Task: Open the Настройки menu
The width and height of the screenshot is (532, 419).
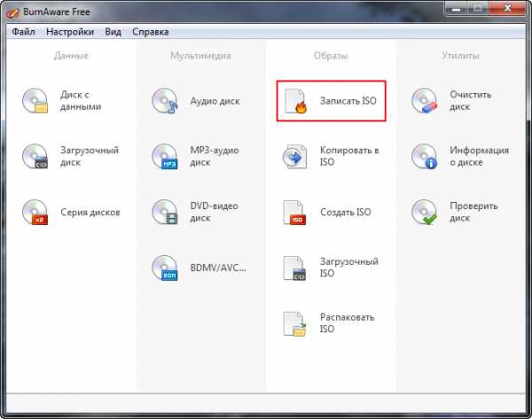Action: click(70, 32)
